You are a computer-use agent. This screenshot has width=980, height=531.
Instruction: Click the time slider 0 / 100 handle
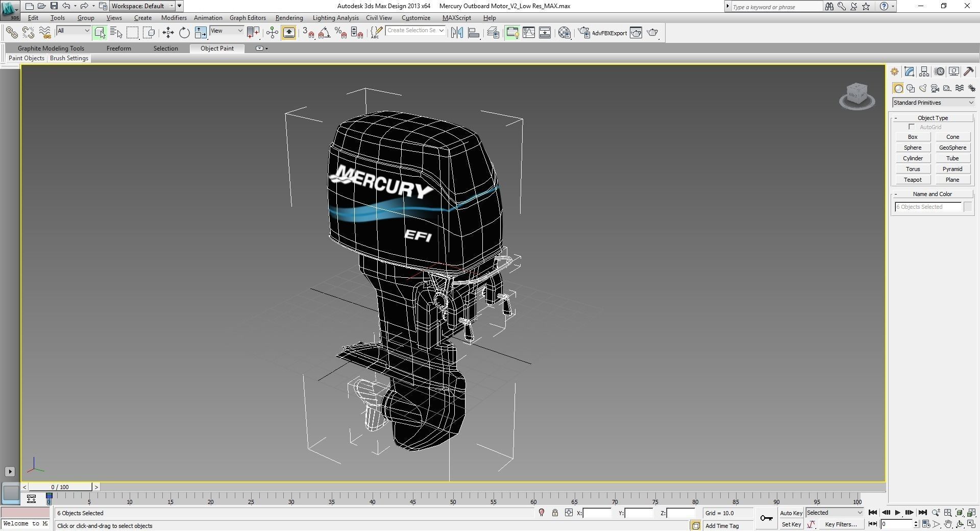coord(60,487)
